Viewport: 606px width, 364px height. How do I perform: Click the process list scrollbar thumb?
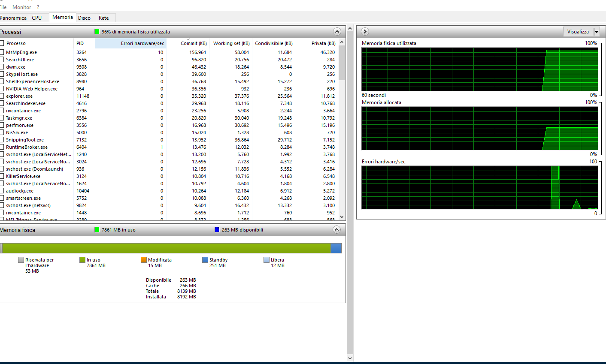click(342, 63)
